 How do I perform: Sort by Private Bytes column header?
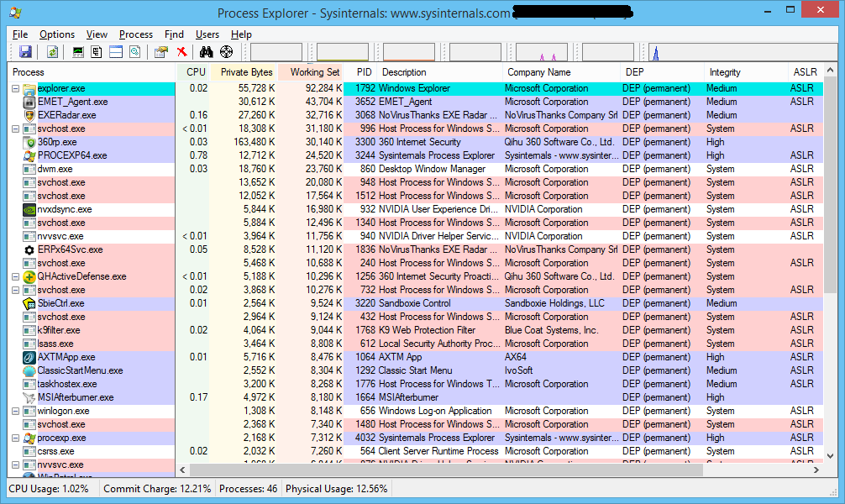tap(246, 72)
